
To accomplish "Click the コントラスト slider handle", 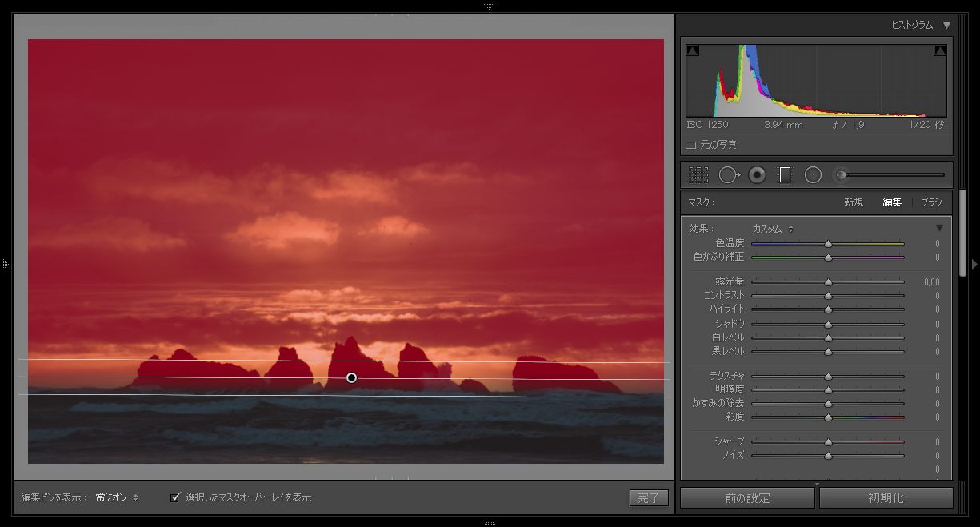I will click(x=828, y=296).
